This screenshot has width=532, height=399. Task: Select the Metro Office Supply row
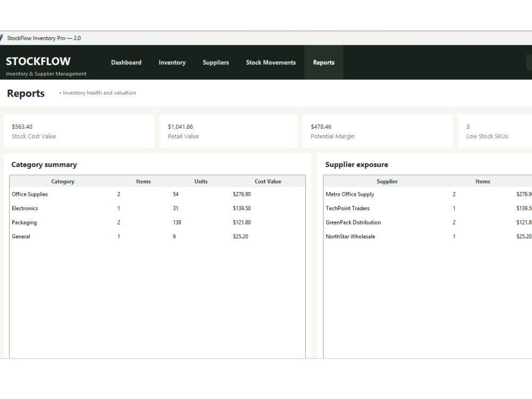428,194
